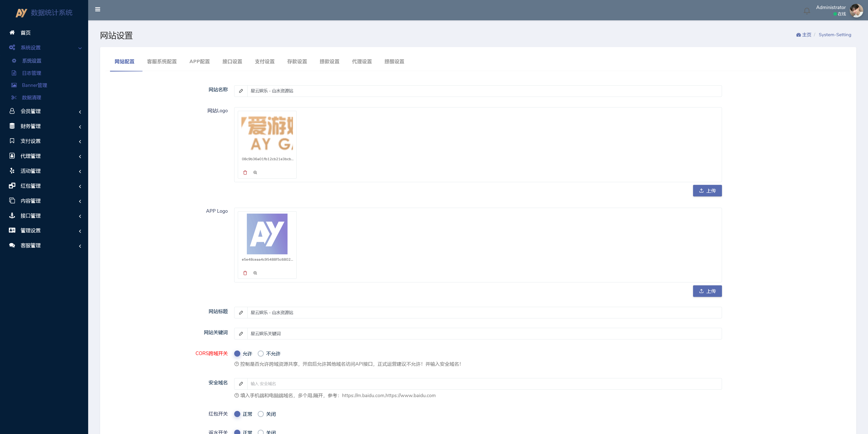Preview APP Logo using magnifier icon
This screenshot has width=868, height=434.
coord(255,273)
